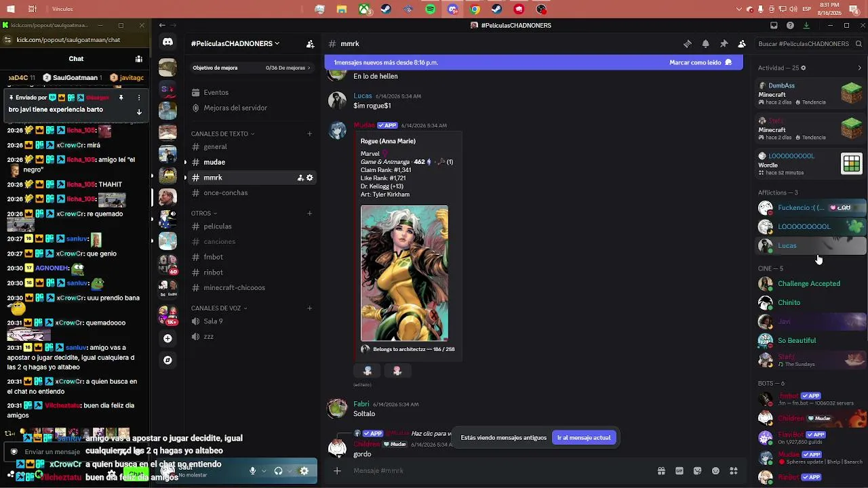
Task: Toggle Discord headphone deafen
Action: click(278, 471)
